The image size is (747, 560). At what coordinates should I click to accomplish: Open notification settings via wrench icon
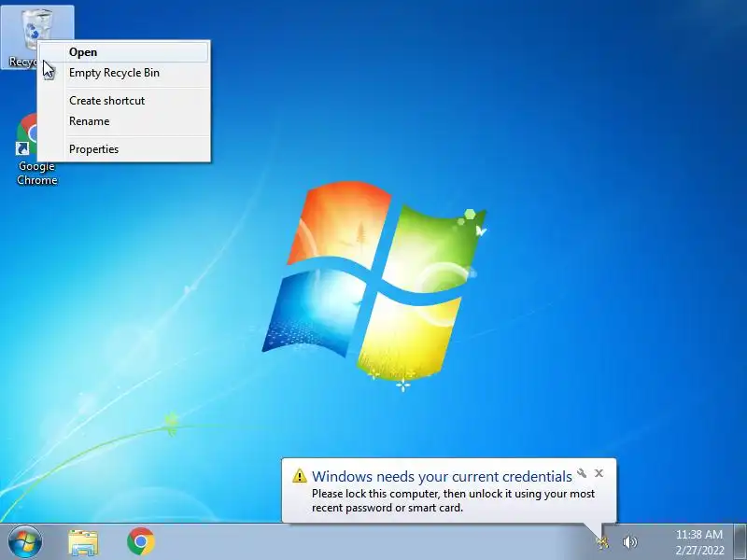582,473
